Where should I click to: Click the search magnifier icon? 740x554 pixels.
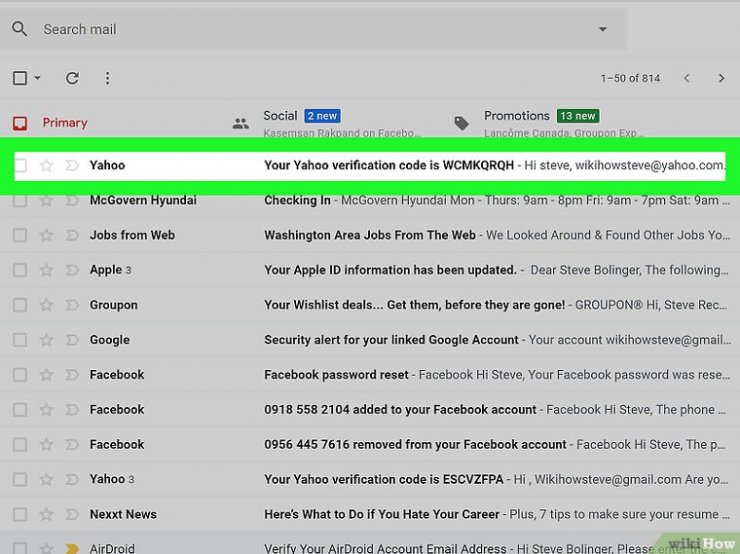19,29
